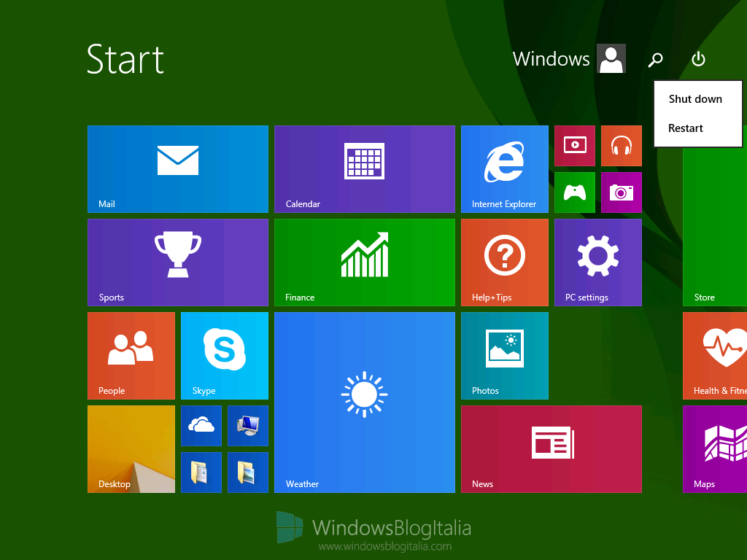Click the Search magnifier icon
The width and height of the screenshot is (747, 560).
[656, 60]
